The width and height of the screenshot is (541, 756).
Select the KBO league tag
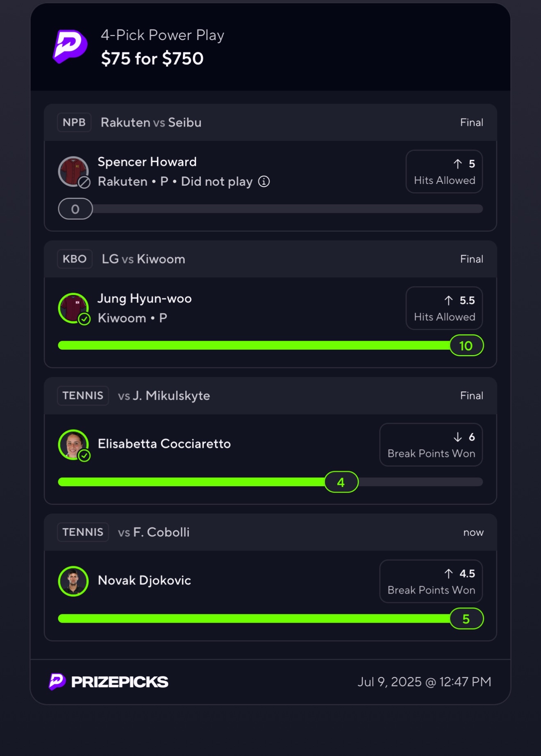(75, 259)
